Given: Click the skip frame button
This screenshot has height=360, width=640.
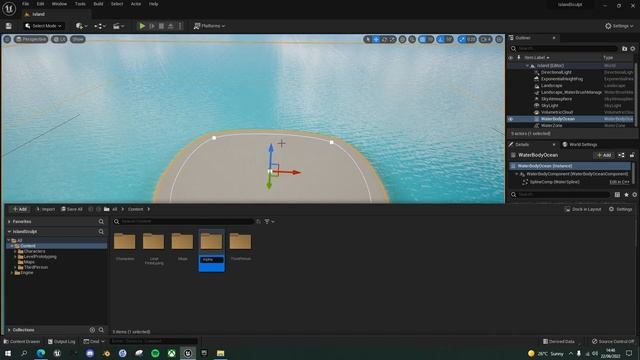Looking at the screenshot, I should [152, 26].
